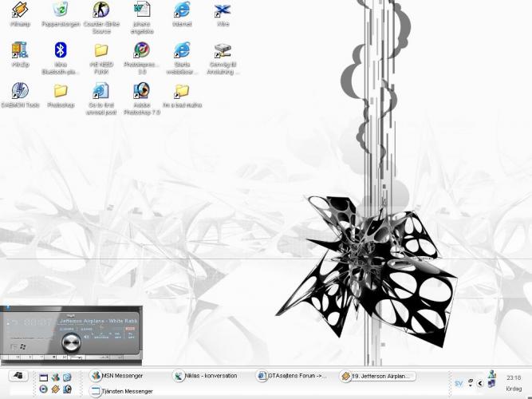Image resolution: width=532 pixels, height=399 pixels.
Task: Open the Internet Explorer desktop shortcut
Action: (182, 10)
